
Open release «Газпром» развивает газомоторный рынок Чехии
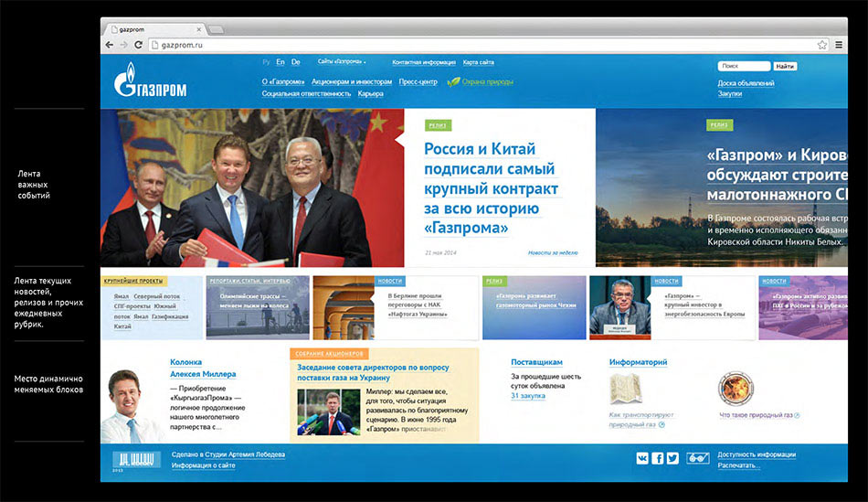[x=535, y=308]
